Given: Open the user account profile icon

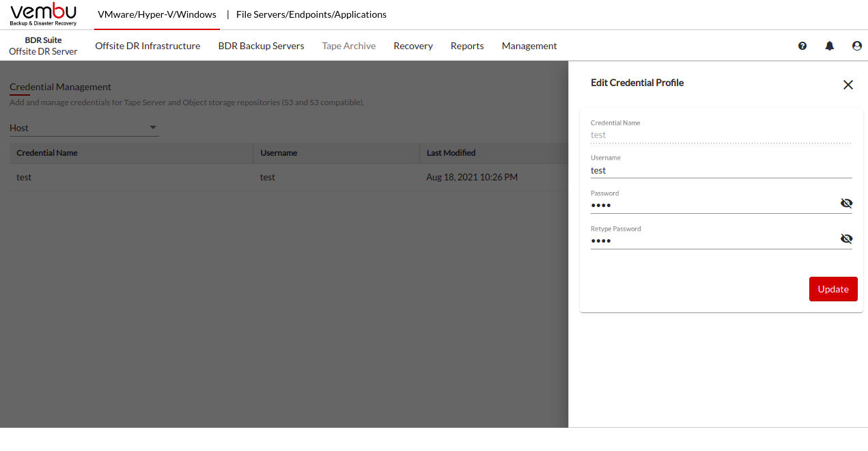Looking at the screenshot, I should pos(857,46).
